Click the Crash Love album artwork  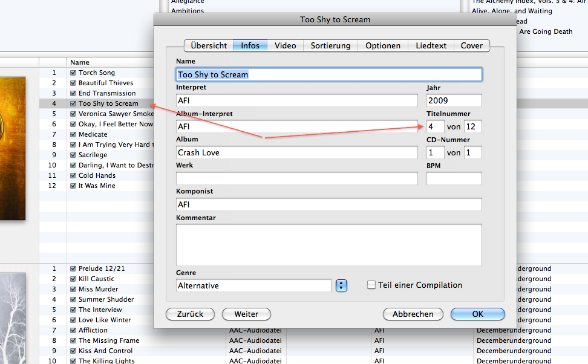coord(13,148)
